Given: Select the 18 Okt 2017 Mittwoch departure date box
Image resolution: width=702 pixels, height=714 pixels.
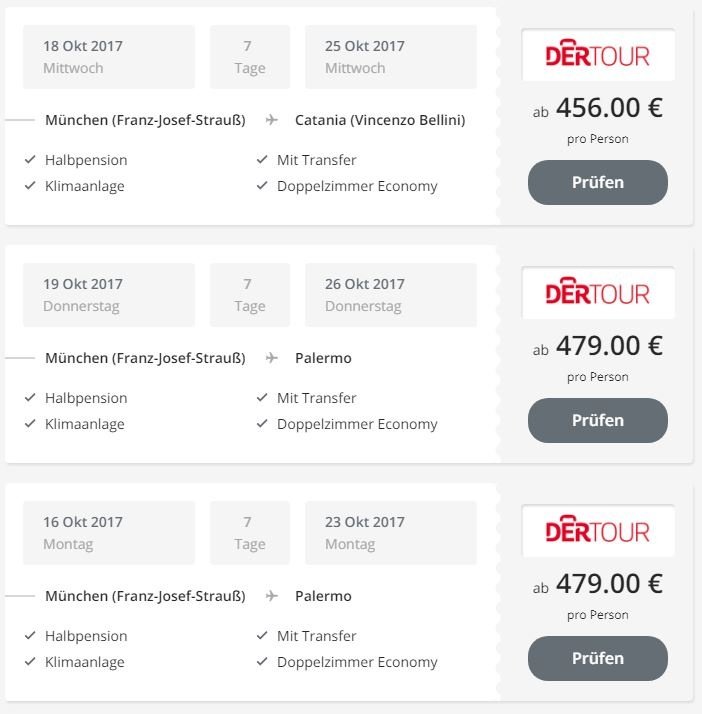Looking at the screenshot, I should [109, 57].
